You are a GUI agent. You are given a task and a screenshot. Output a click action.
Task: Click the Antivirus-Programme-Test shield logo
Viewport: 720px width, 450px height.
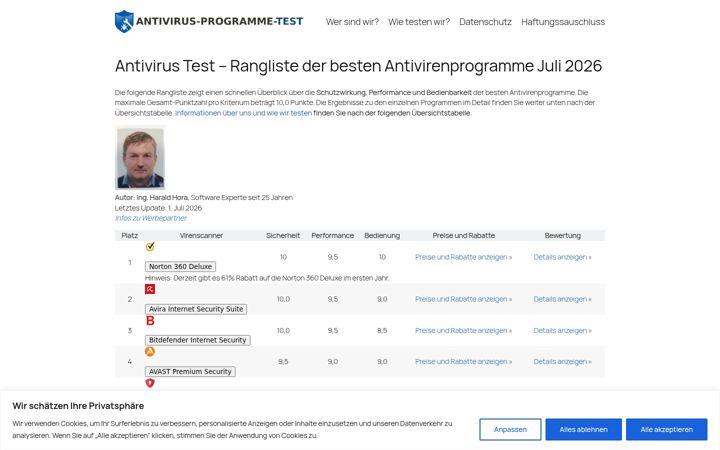pos(124,21)
